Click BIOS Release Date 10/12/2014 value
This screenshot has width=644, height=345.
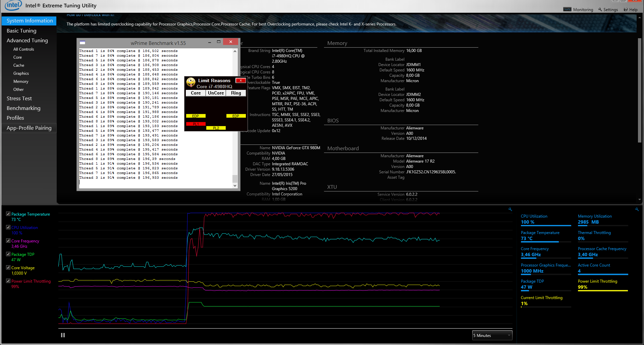(416, 138)
